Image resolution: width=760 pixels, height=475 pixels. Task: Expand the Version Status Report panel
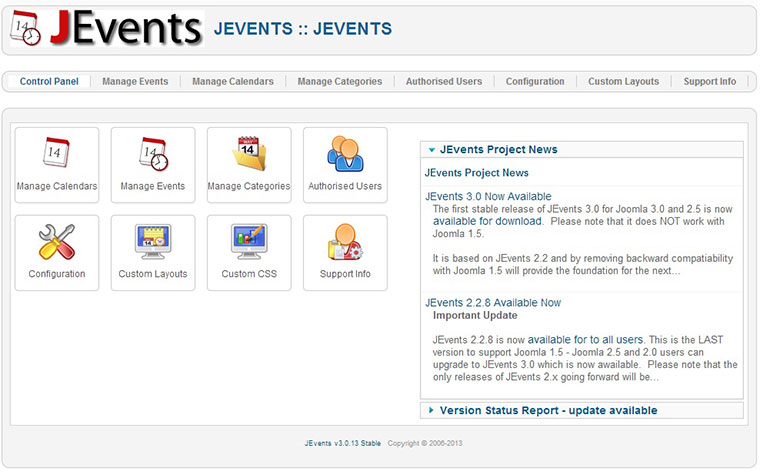pyautogui.click(x=582, y=411)
